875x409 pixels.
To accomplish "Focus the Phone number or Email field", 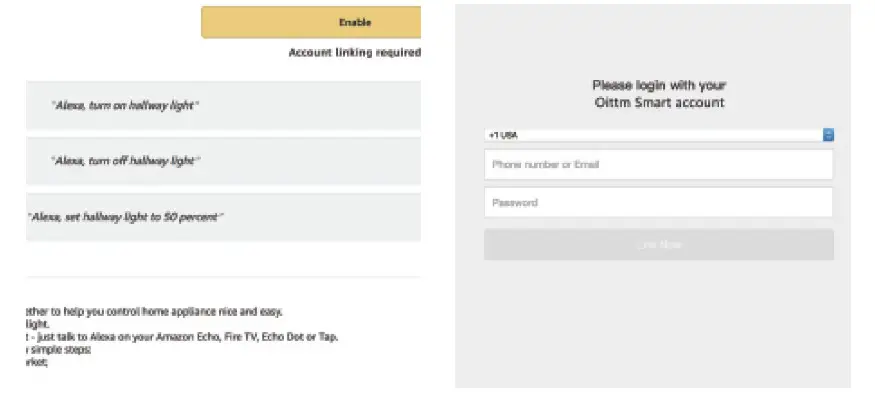I will [x=658, y=165].
